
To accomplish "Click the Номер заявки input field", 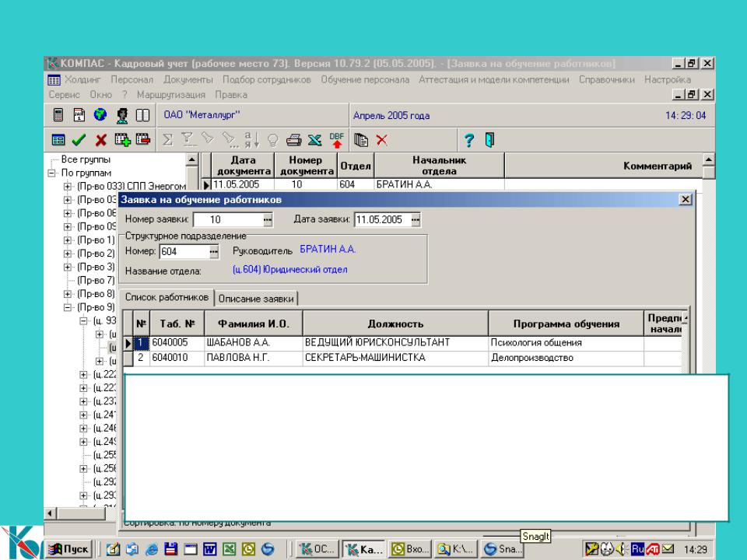I will click(x=228, y=219).
